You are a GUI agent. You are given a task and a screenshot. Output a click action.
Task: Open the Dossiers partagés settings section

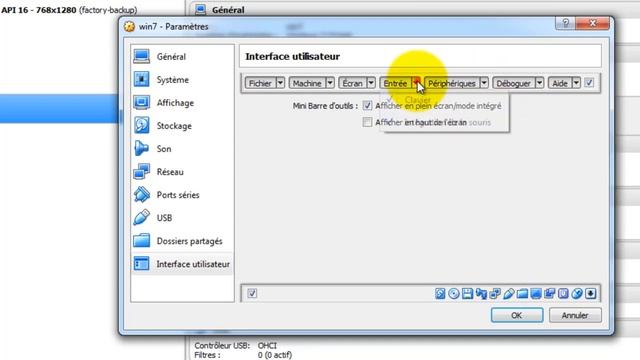(182, 241)
